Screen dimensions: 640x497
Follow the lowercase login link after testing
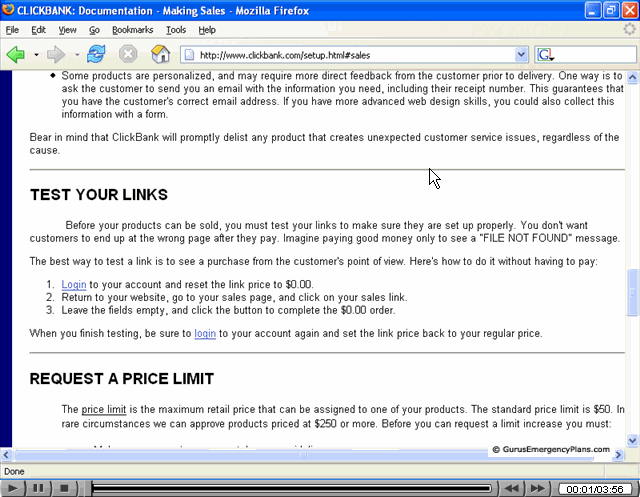pos(205,333)
